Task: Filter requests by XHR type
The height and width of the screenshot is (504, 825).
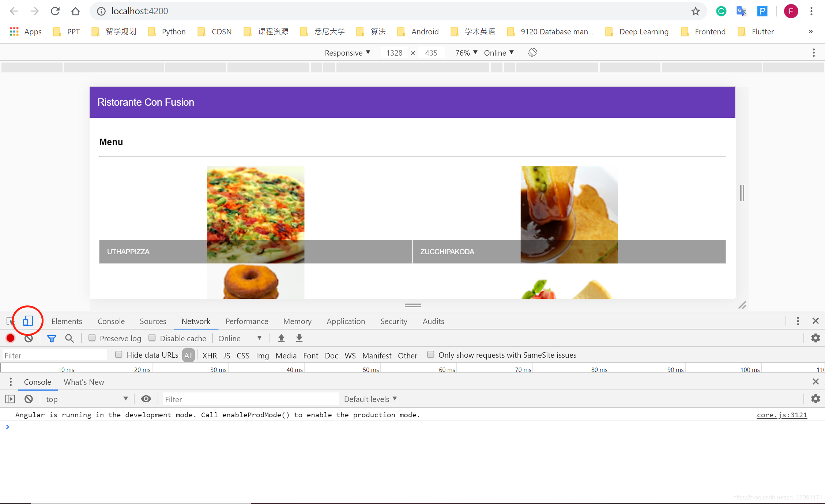Action: (x=210, y=356)
